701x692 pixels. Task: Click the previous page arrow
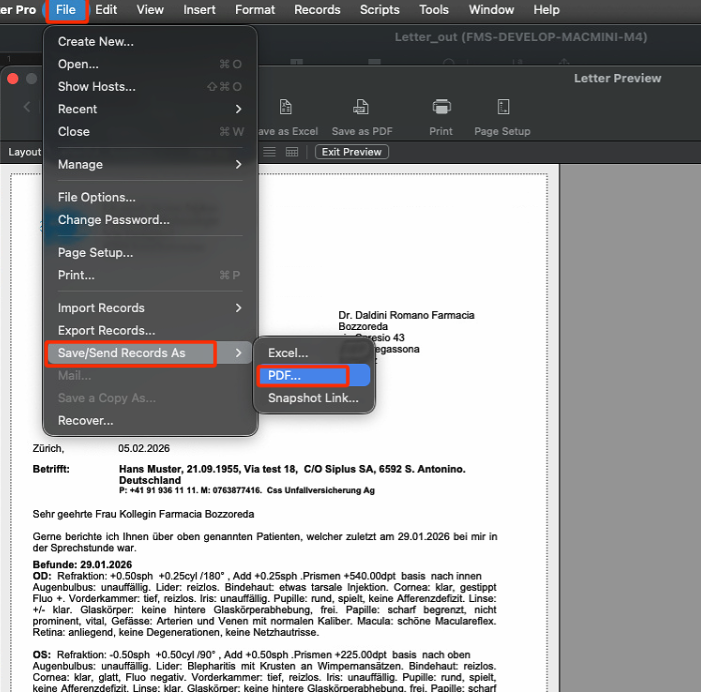coord(26,107)
